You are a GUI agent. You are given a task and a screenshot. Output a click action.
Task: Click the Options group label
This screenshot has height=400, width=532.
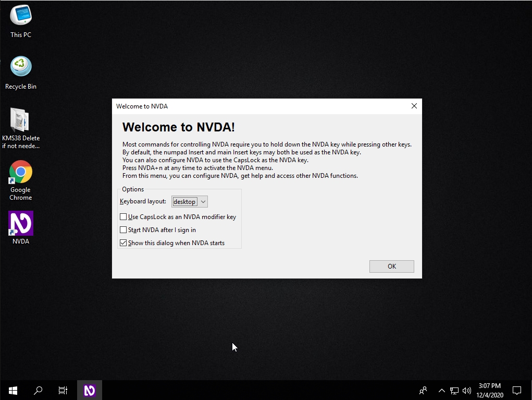point(133,189)
